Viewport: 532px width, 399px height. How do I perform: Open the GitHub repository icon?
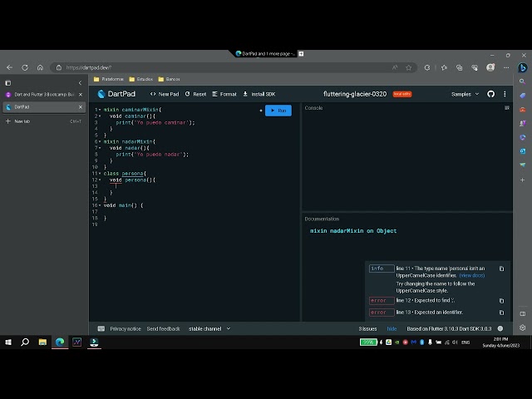click(490, 94)
